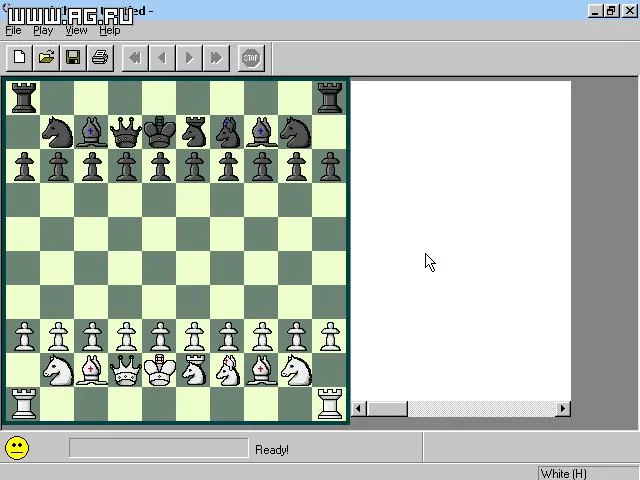Minimize the chess window
This screenshot has width=640, height=480.
click(x=595, y=11)
